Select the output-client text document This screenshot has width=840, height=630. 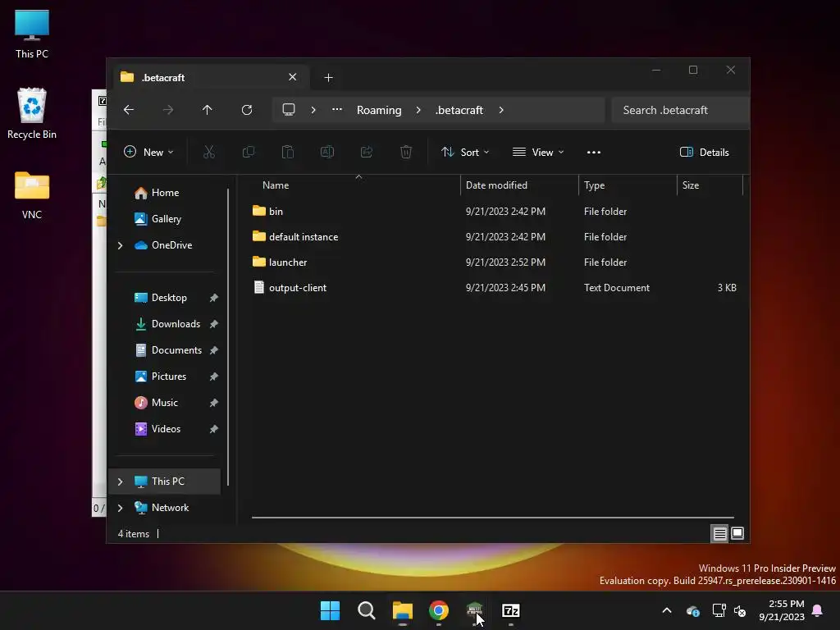pyautogui.click(x=297, y=288)
